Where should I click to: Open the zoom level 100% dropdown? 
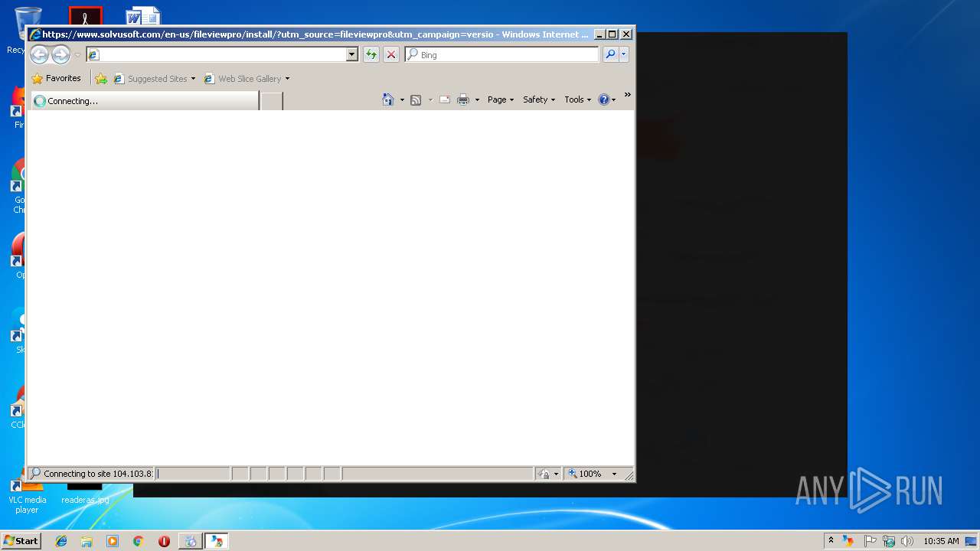pos(614,474)
